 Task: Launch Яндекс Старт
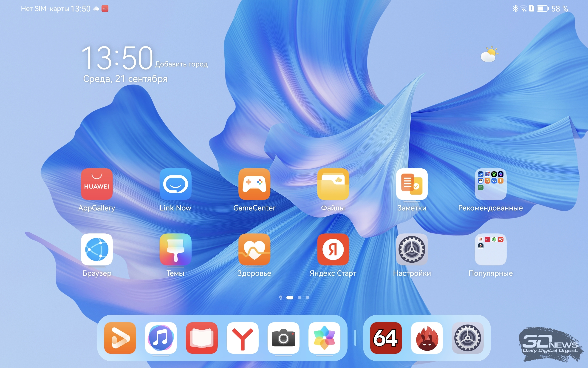click(x=333, y=249)
